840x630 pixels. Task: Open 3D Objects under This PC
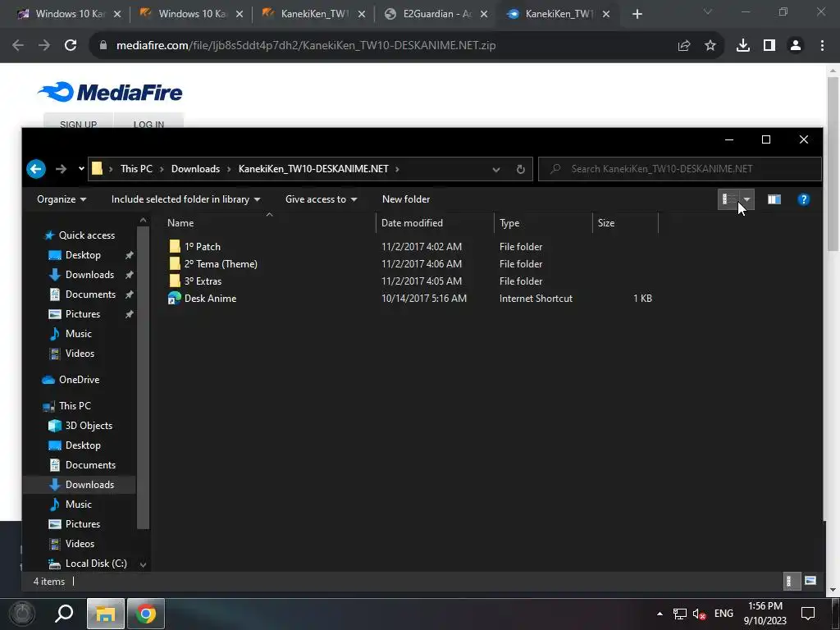click(x=89, y=426)
